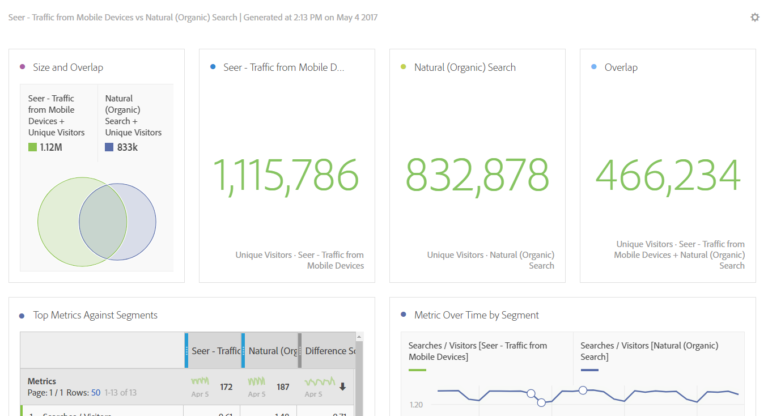
Task: Select the Difference column header
Action: pyautogui.click(x=330, y=351)
